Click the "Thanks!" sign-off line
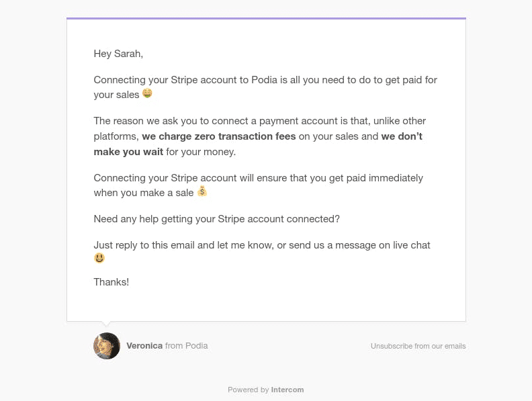532x401 pixels. coord(112,282)
